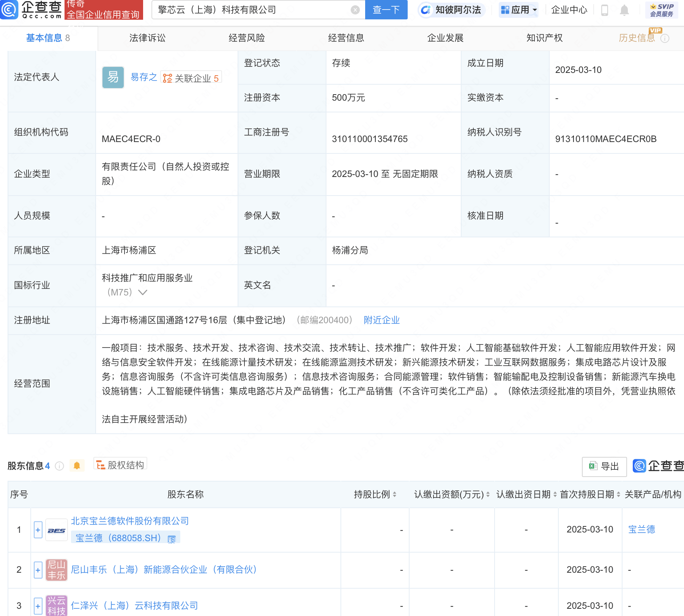The height and width of the screenshot is (616, 684).
Task: Sort by 持股比例 column arrows
Action: 395,494
